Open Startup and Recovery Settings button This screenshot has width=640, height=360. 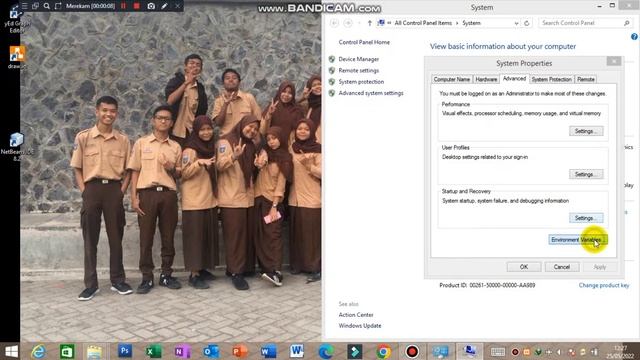(x=586, y=218)
